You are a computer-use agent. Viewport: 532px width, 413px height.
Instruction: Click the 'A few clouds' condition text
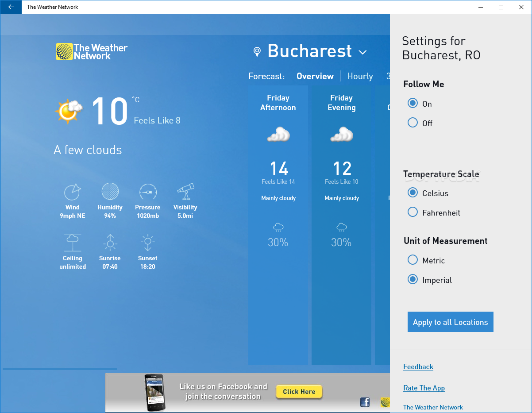click(88, 150)
